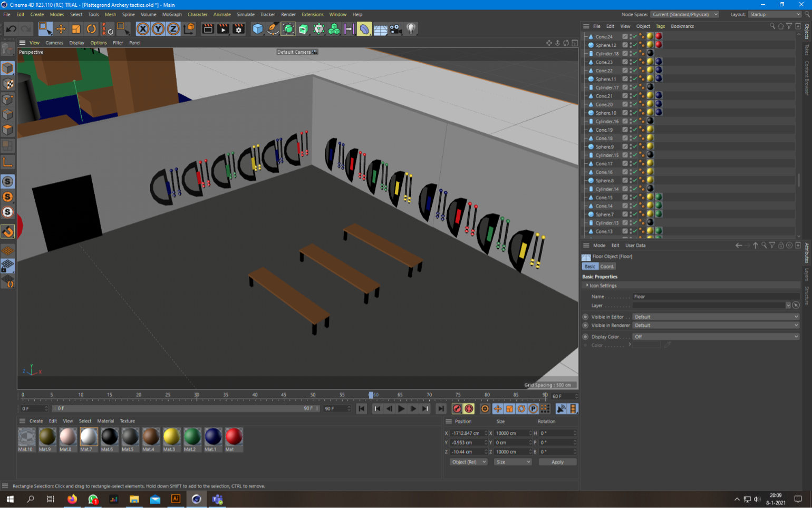This screenshot has width=812, height=510.
Task: Open the Visible in Editor dropdown
Action: (716, 317)
